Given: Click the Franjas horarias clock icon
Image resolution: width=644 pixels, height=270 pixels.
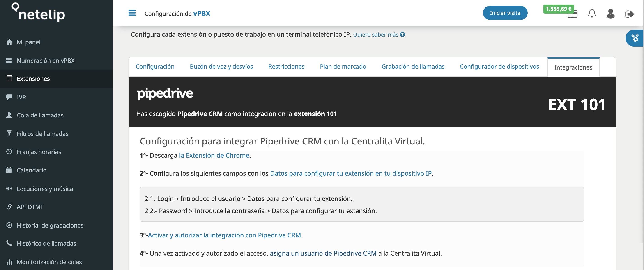Looking at the screenshot, I should click(x=9, y=151).
